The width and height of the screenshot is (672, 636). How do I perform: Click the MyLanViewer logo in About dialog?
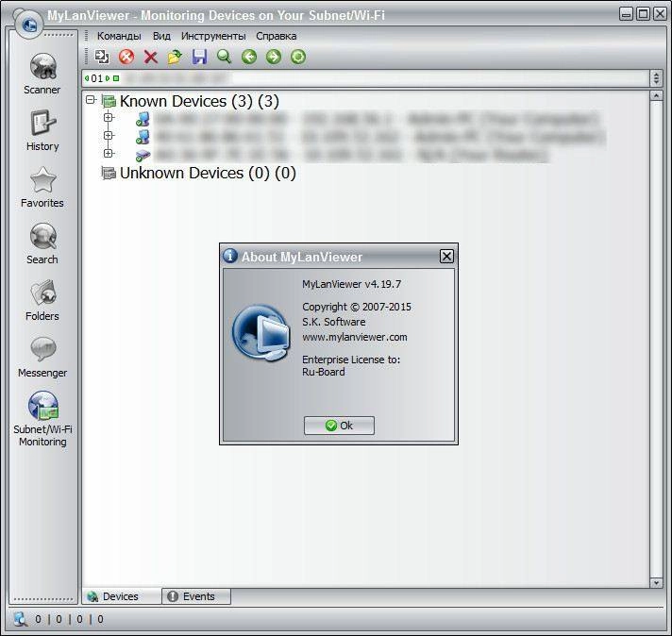(x=261, y=332)
